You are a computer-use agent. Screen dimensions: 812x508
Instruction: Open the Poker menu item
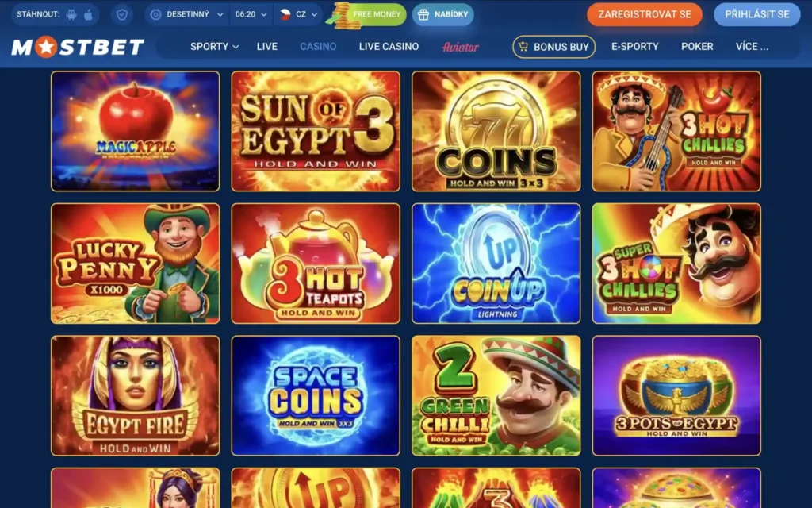(x=697, y=47)
